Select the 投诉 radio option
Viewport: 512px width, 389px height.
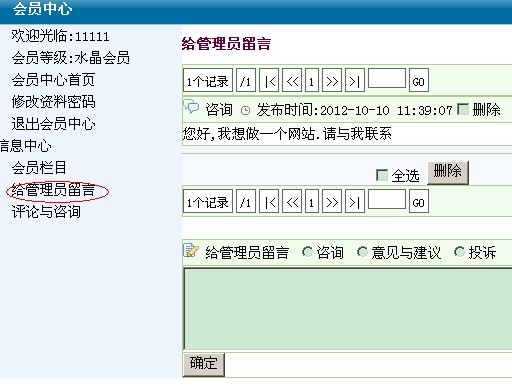460,252
